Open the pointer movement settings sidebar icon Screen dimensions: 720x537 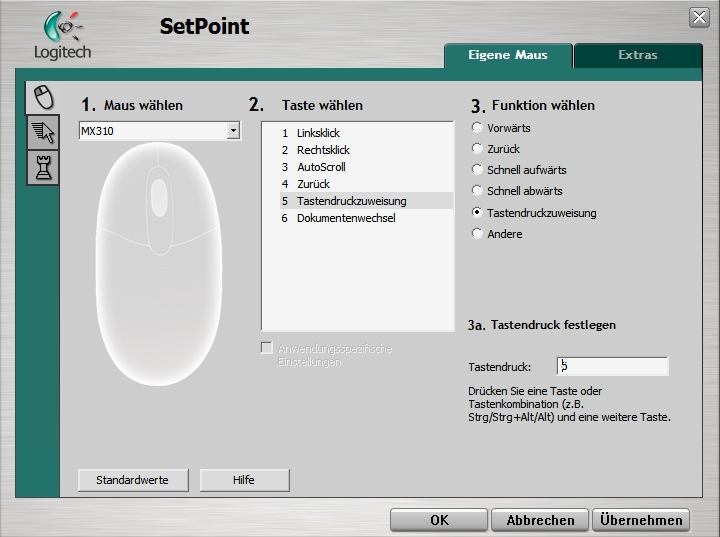coord(43,133)
